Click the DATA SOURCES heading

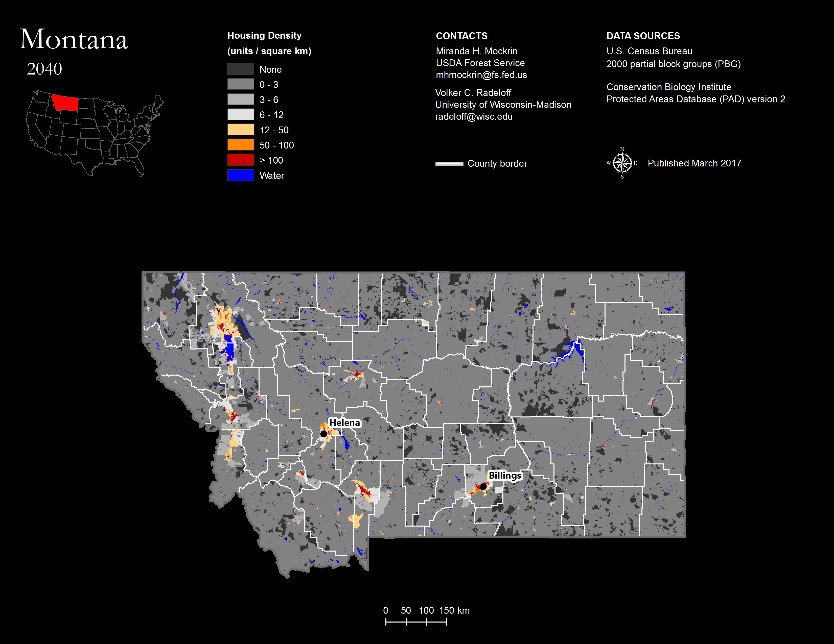[643, 36]
